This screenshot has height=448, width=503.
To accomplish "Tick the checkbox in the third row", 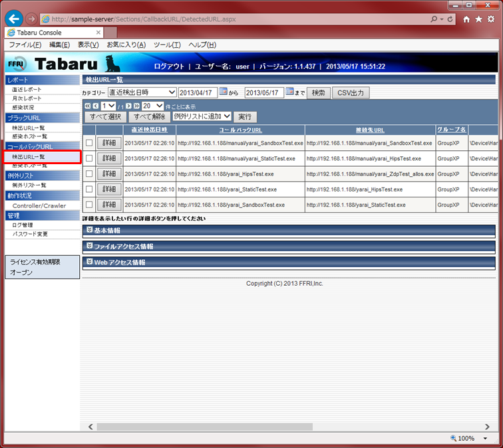I will 89,173.
